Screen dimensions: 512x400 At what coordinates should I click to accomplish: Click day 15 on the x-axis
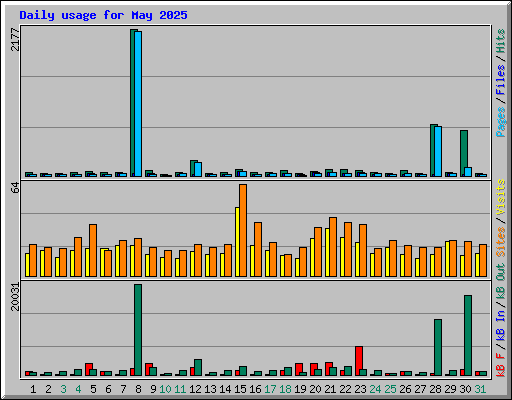click(240, 389)
